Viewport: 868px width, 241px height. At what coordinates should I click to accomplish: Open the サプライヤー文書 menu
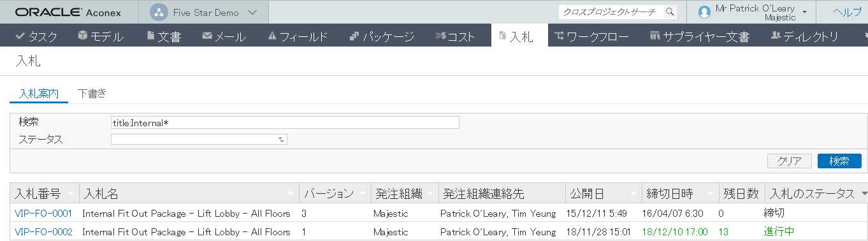pyautogui.click(x=699, y=36)
